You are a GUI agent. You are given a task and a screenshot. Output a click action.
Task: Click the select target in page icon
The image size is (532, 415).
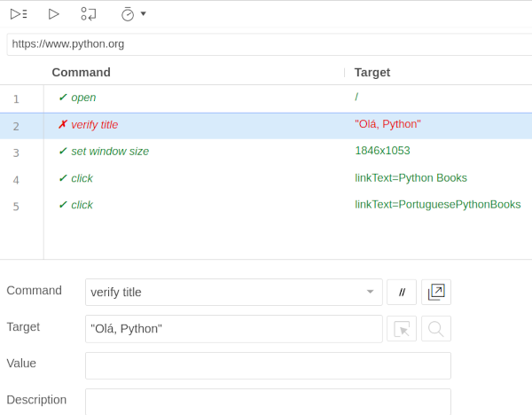[402, 329]
